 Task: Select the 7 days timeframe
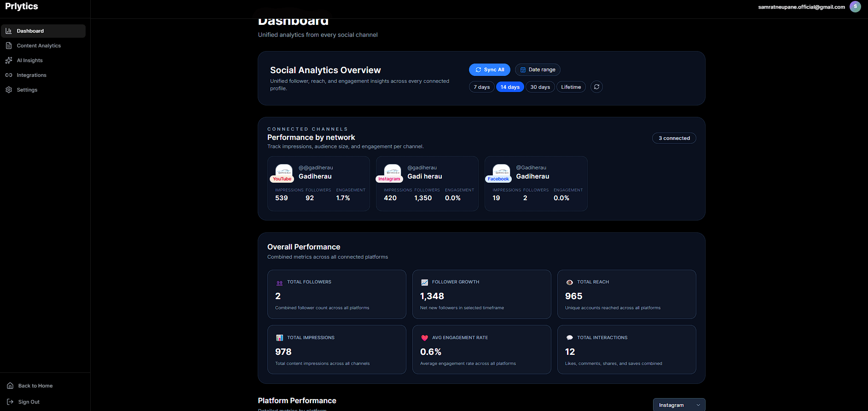[x=481, y=87]
